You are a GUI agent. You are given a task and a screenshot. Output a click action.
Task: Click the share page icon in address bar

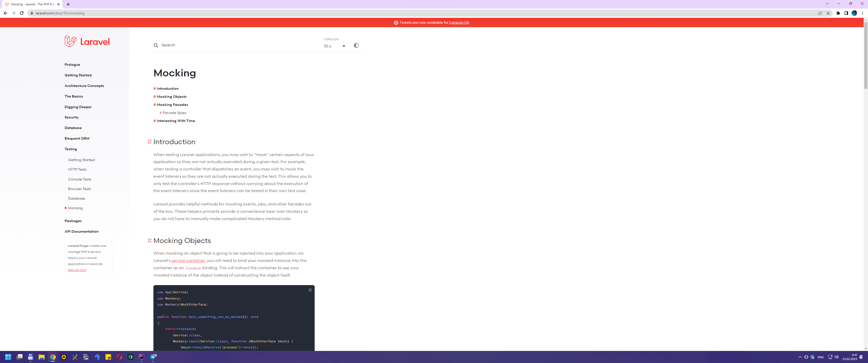tap(820, 13)
